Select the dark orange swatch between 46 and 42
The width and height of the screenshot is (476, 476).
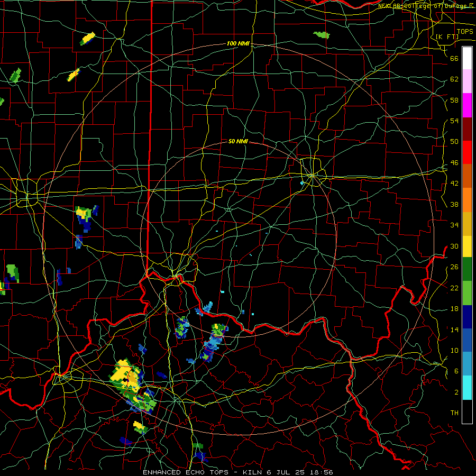point(467,176)
